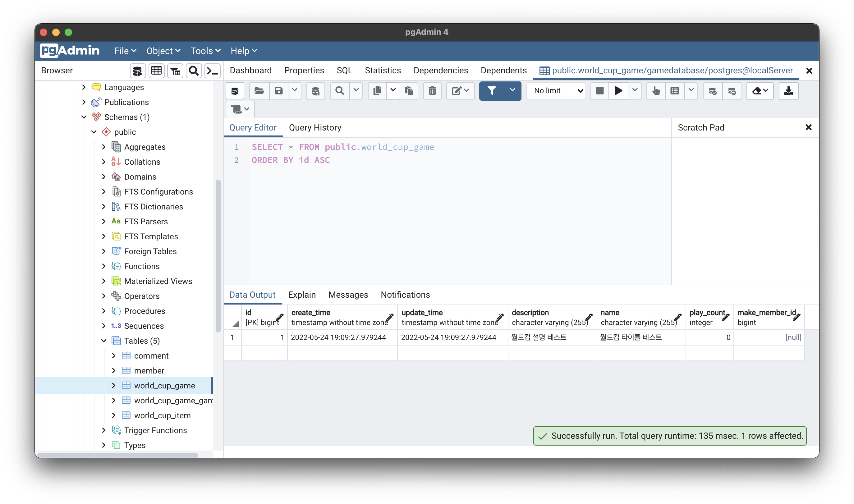Switch to the Explain output tab

coord(302,295)
